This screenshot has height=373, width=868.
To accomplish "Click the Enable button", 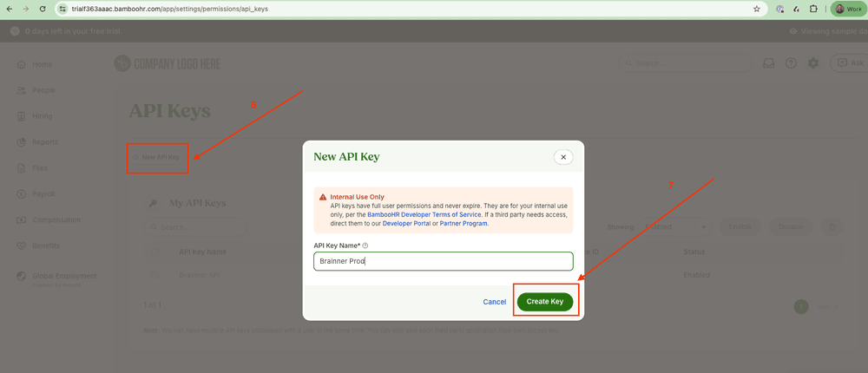I will (x=740, y=227).
